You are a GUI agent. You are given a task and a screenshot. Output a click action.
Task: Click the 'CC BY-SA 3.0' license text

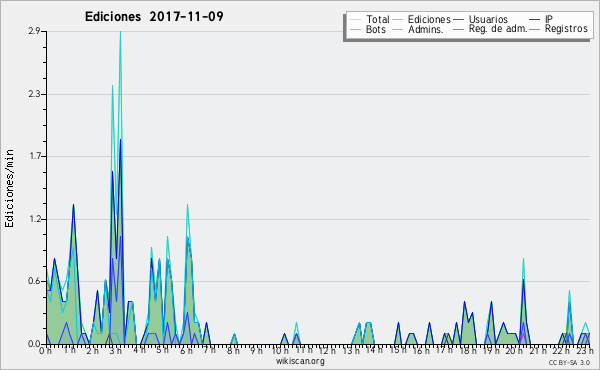(x=569, y=363)
